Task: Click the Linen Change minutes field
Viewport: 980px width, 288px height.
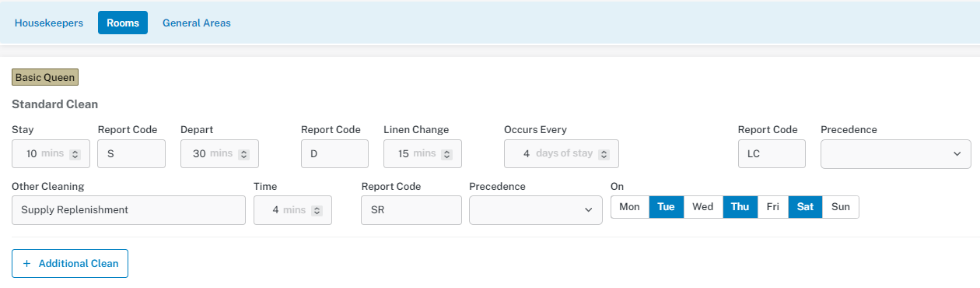Action: tap(422, 154)
